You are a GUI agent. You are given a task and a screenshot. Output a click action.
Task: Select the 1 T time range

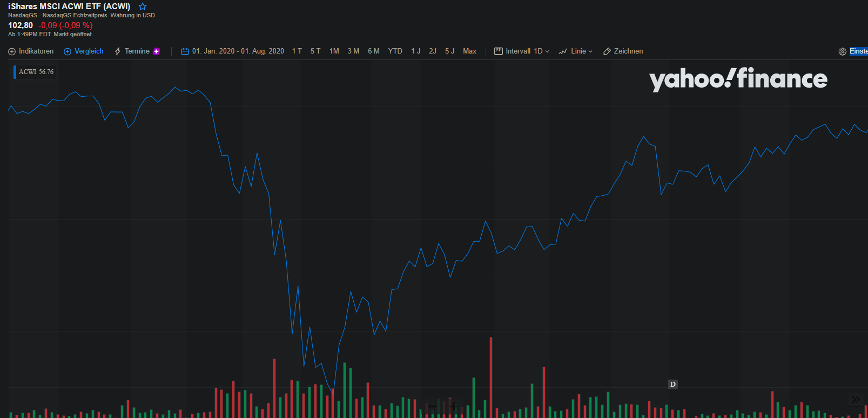click(297, 51)
